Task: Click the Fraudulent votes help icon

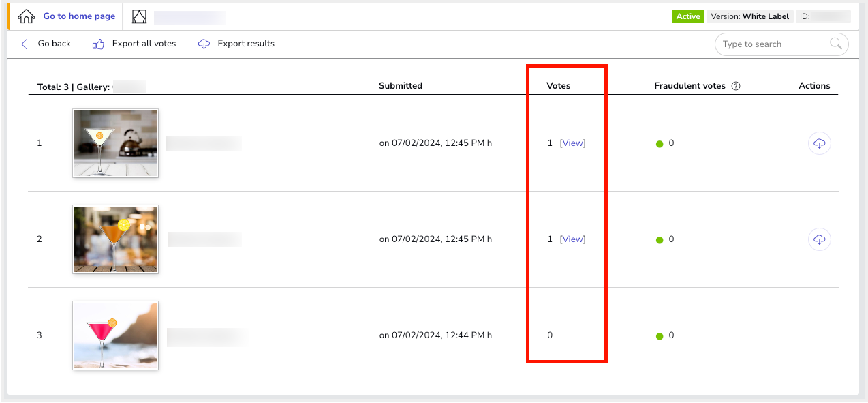Action: tap(736, 86)
